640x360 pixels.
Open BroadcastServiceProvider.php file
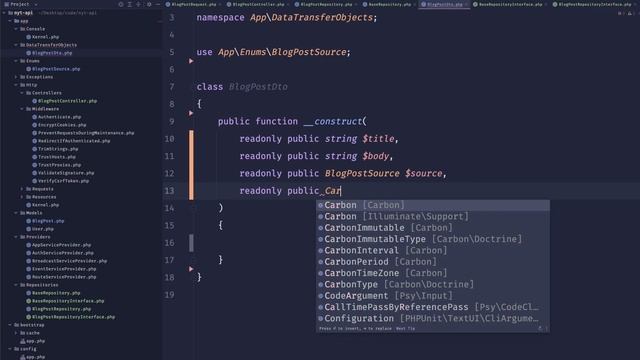67,261
